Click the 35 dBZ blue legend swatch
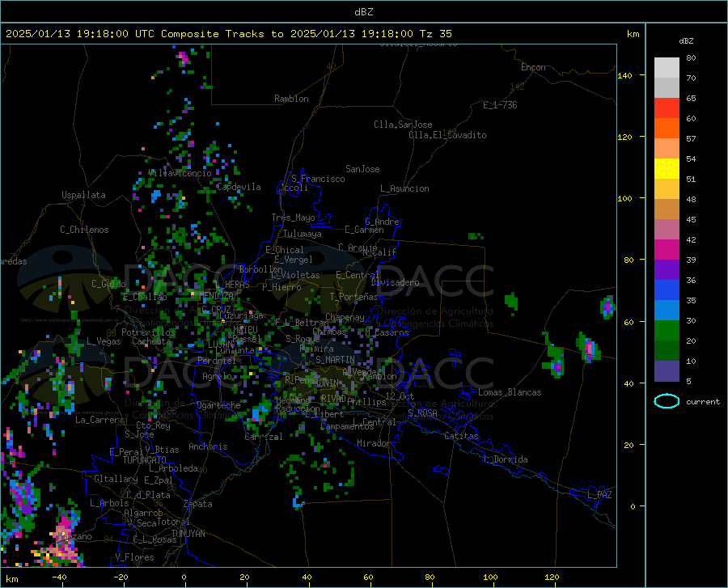The image size is (728, 588). [x=667, y=290]
